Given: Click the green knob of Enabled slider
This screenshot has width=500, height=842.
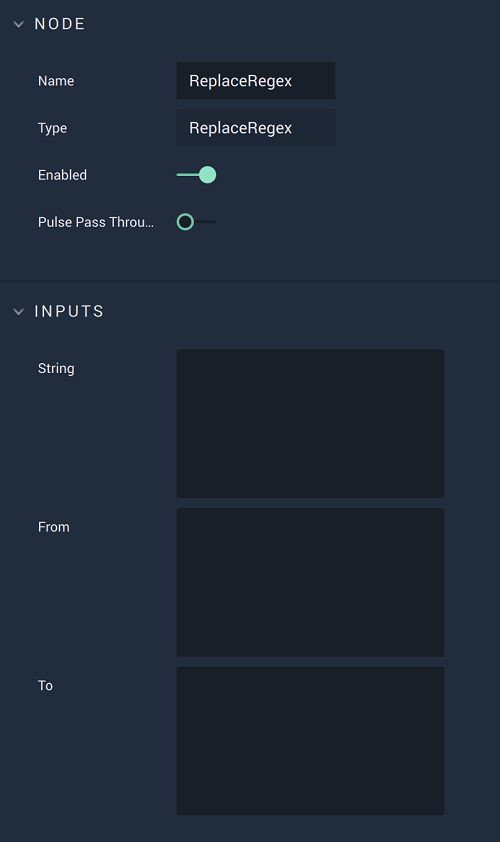Looking at the screenshot, I should point(207,175).
